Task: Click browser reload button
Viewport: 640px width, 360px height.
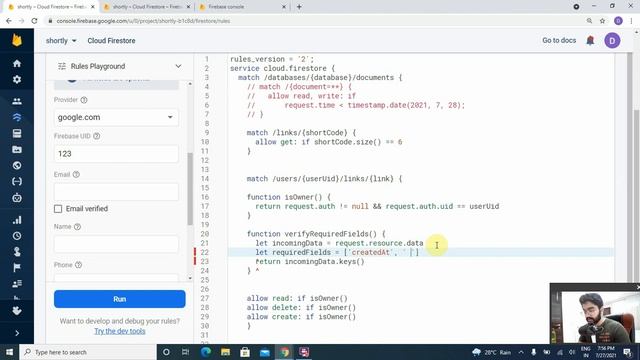Action: 34,21
